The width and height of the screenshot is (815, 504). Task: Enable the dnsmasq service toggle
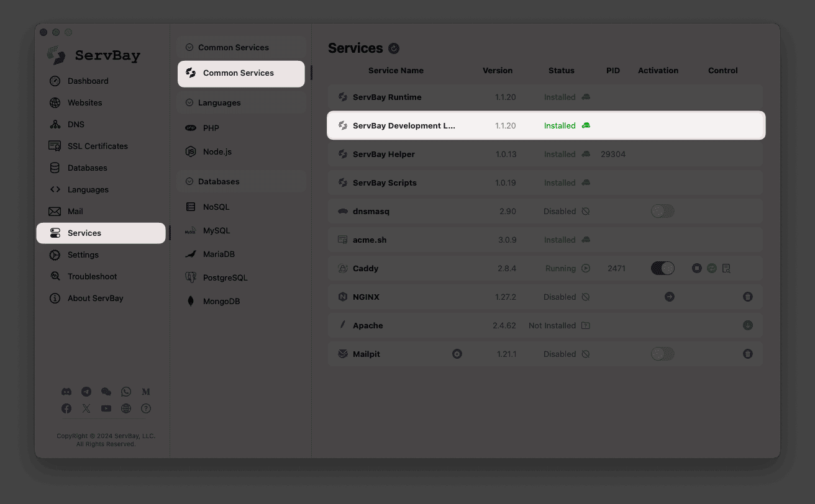(x=662, y=211)
